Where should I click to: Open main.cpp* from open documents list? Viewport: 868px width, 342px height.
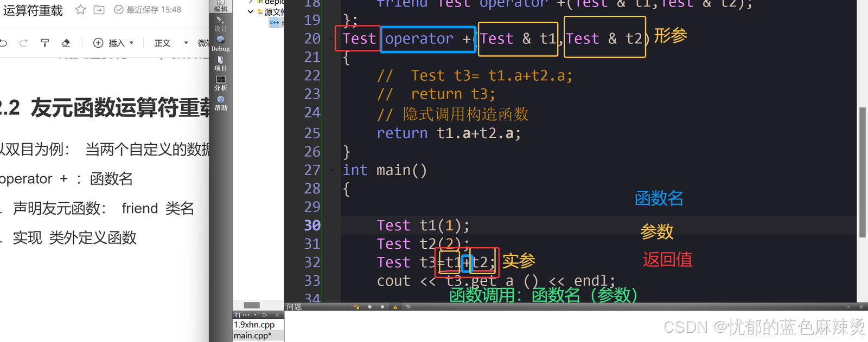coord(253,335)
